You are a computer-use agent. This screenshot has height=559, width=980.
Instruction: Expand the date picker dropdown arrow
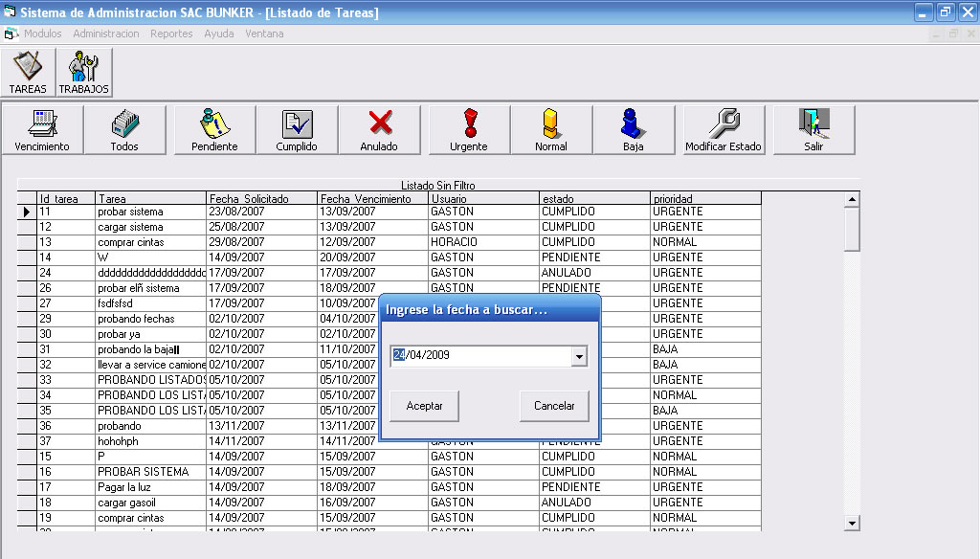tap(578, 356)
